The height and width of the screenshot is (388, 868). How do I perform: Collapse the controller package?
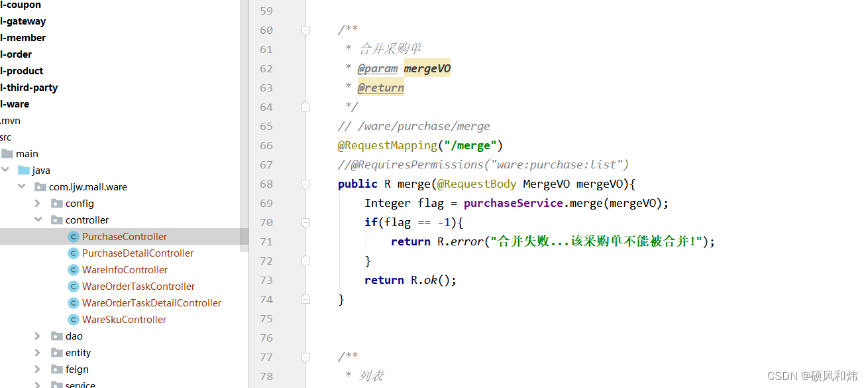[x=38, y=220]
